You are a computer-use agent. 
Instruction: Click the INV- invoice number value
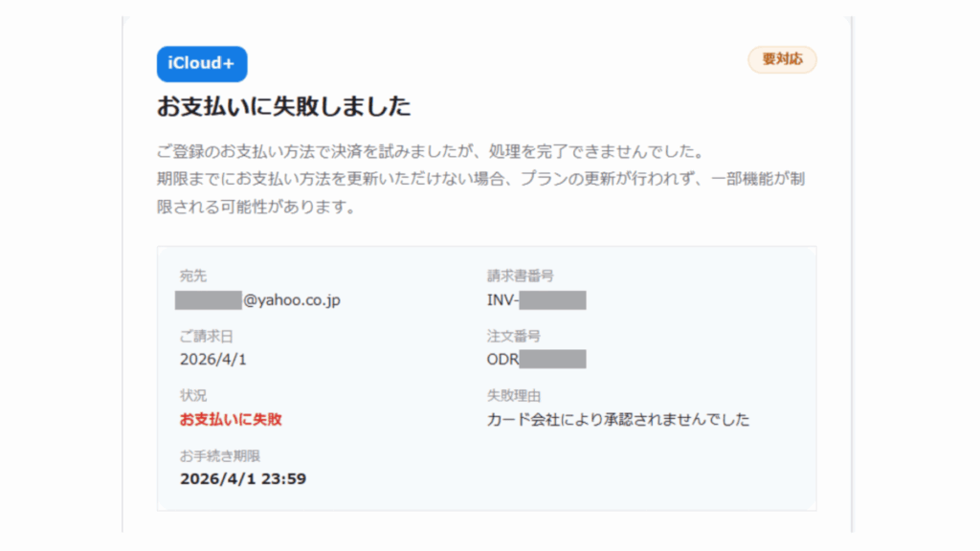click(536, 300)
